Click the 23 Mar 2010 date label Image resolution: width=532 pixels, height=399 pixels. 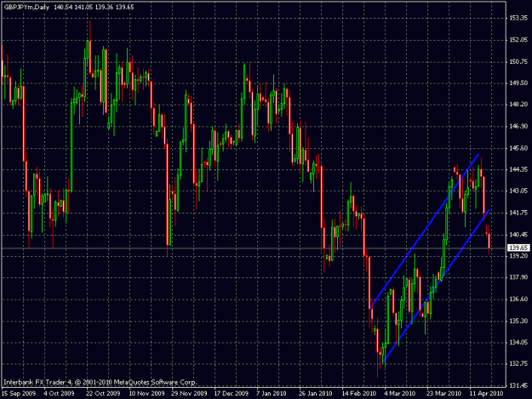click(444, 394)
